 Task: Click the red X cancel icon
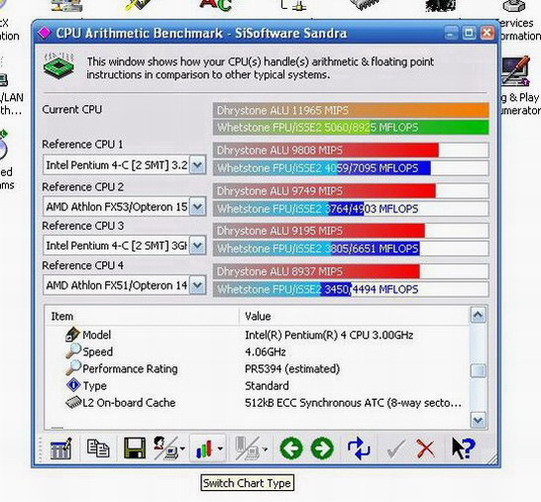425,449
